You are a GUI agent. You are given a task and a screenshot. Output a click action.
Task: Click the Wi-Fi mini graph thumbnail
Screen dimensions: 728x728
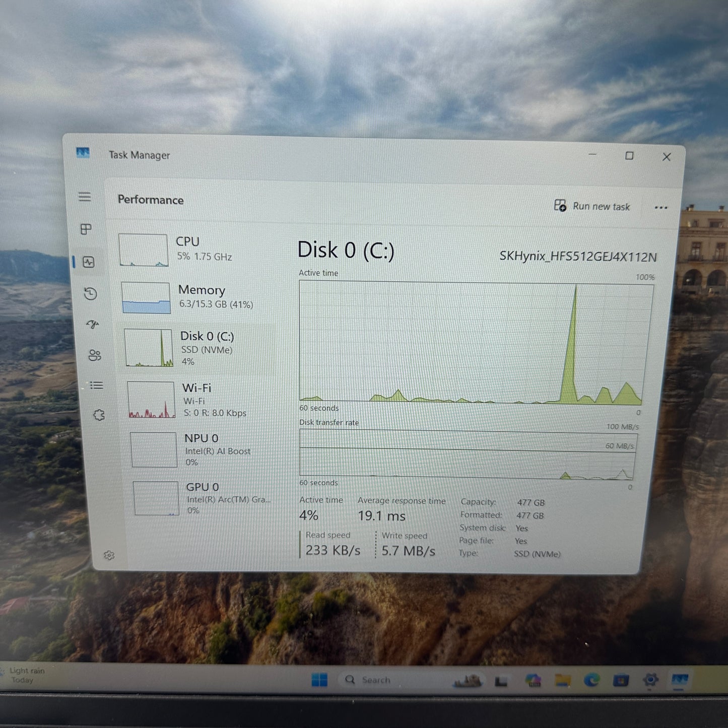pyautogui.click(x=152, y=400)
